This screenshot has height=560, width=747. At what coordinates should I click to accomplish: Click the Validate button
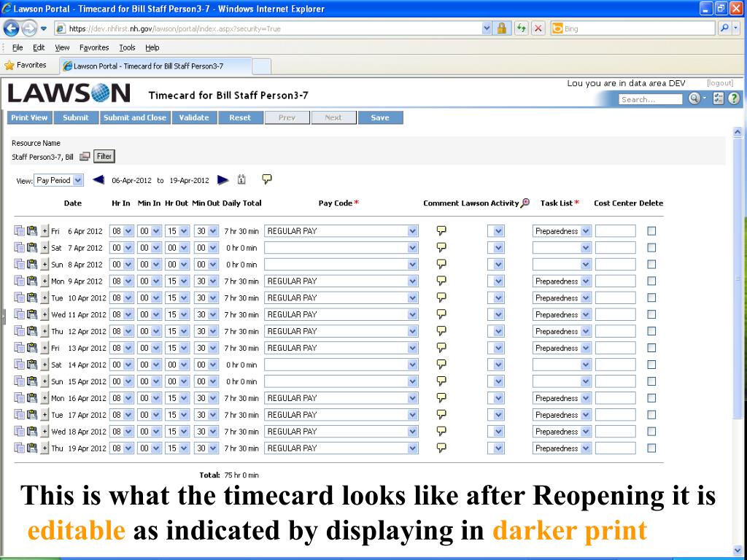(x=194, y=117)
